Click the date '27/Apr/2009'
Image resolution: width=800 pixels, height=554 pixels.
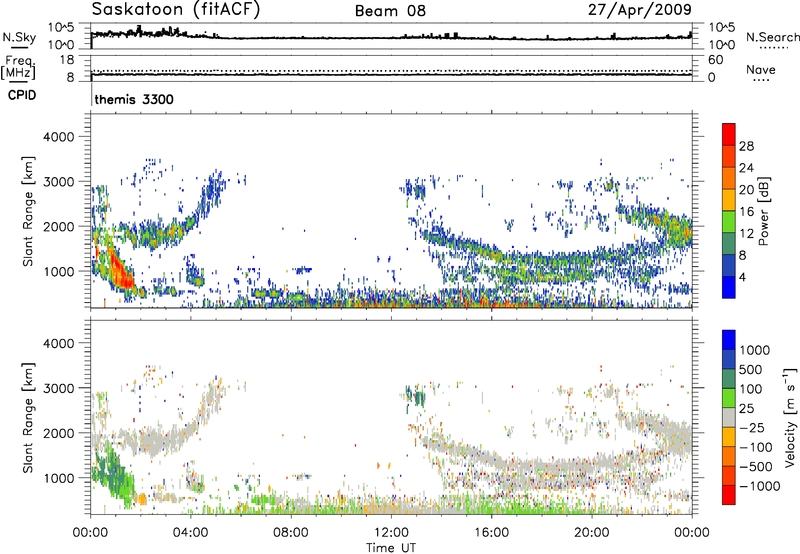(x=639, y=10)
